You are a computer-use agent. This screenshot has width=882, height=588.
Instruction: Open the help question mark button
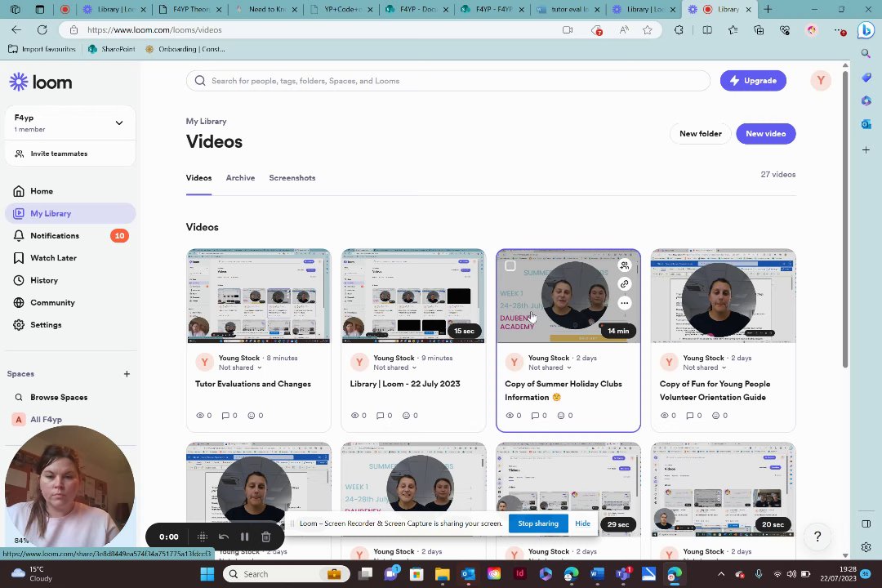click(x=817, y=537)
